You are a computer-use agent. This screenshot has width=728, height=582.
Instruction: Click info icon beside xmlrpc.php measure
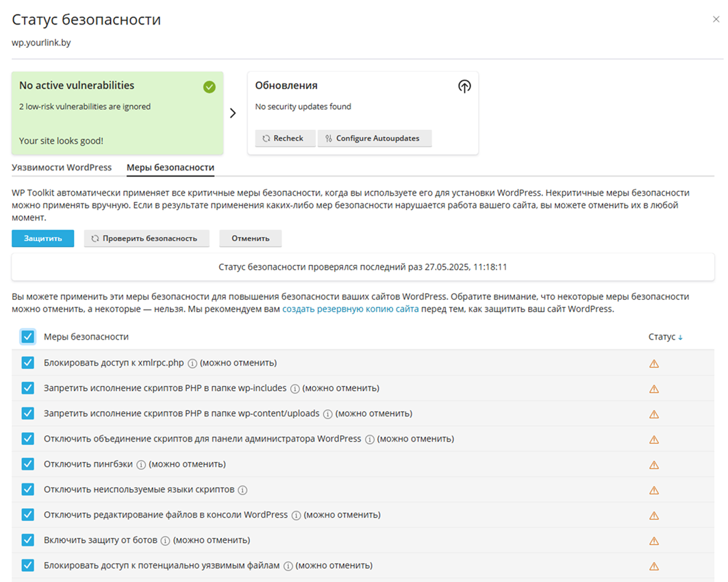(x=192, y=364)
